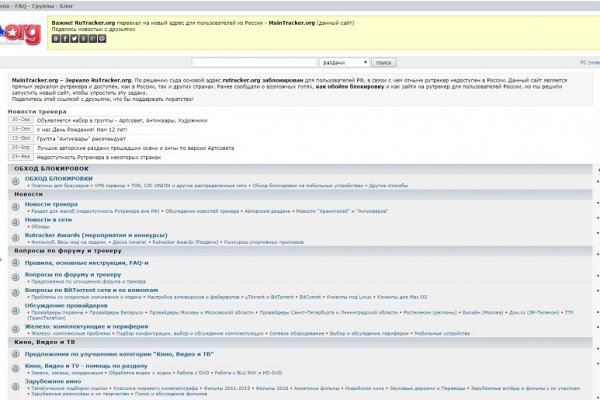Click the forum icon beside ОБХОД БЛОКИРОВКИ

(x=14, y=181)
